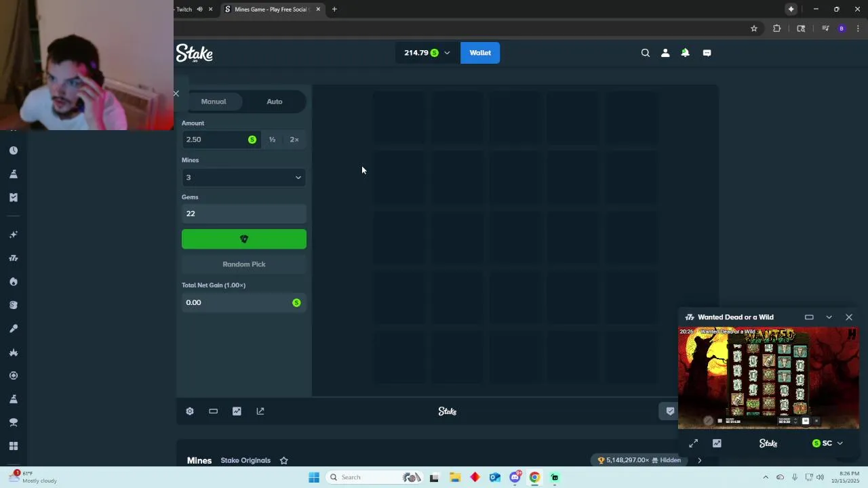Screen dimensions: 868x488
Task: Open the Chrome three-dot menu
Action: [859, 28]
